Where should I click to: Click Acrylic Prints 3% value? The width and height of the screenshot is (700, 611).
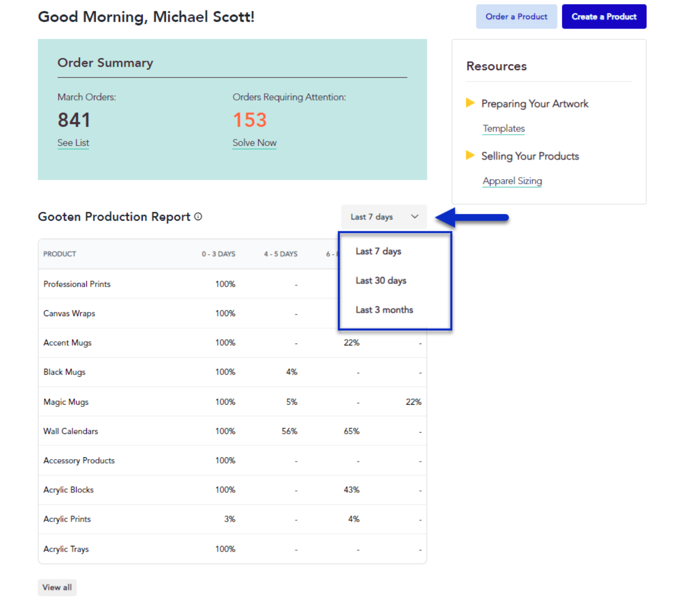coord(229,519)
